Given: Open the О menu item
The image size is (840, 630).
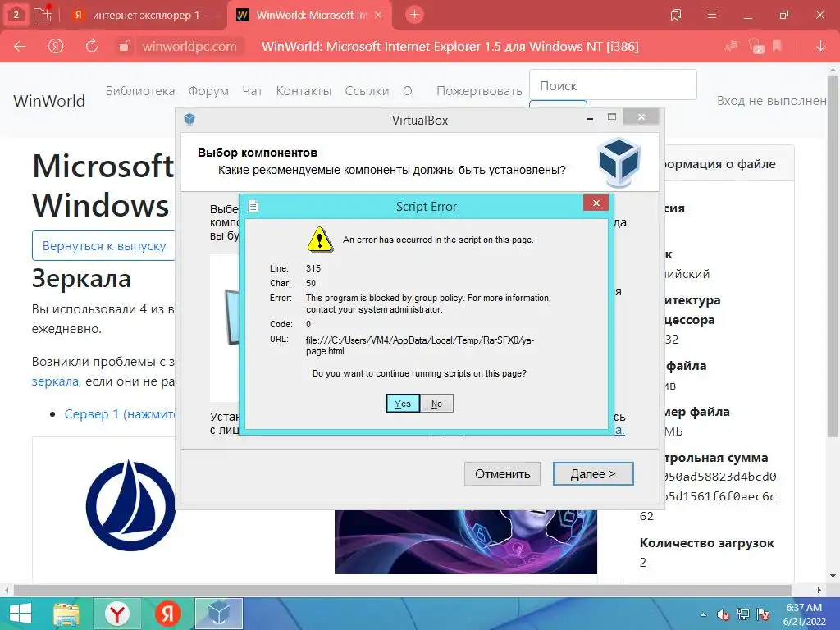Looking at the screenshot, I should tap(408, 91).
